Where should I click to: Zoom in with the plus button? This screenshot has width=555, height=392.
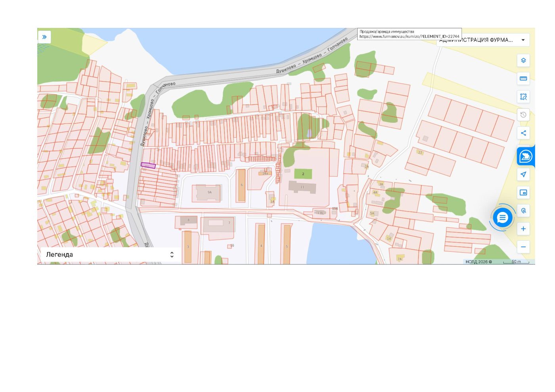click(523, 229)
